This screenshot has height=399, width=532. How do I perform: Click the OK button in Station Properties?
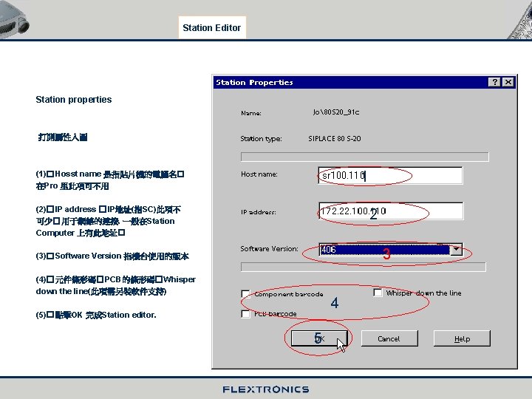[319, 338]
